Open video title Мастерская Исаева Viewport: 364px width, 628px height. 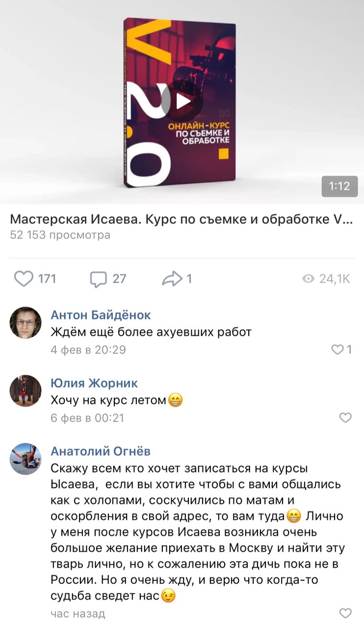pos(181,219)
